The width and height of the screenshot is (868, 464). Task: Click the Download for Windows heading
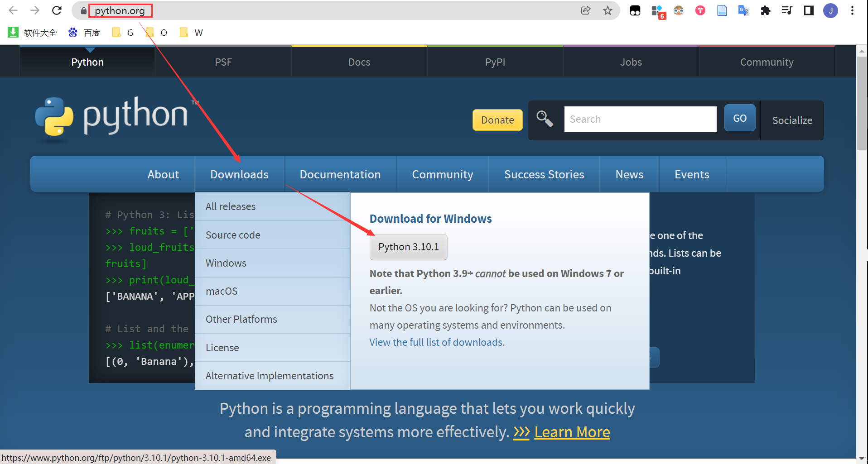pyautogui.click(x=430, y=219)
